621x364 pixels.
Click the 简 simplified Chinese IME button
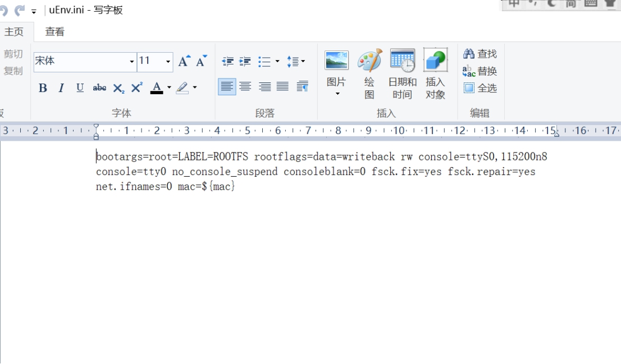click(x=570, y=3)
